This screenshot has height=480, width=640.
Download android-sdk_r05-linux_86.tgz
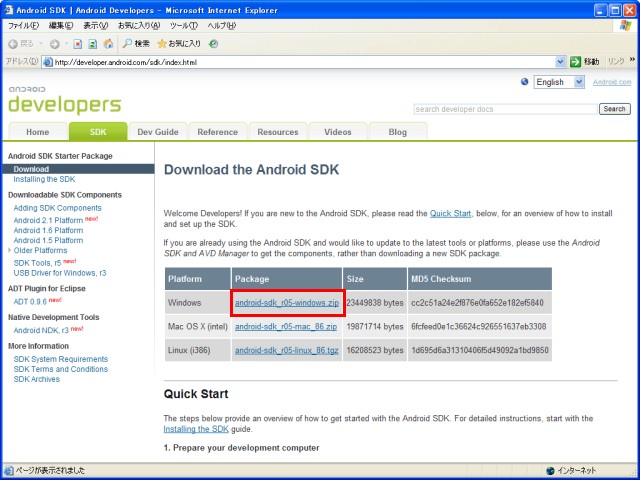click(287, 350)
